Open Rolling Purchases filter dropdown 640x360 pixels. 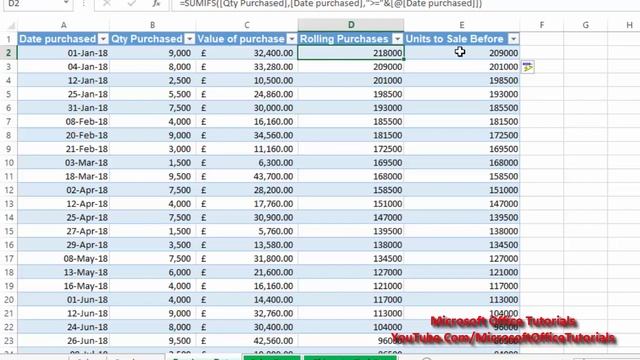pos(398,39)
